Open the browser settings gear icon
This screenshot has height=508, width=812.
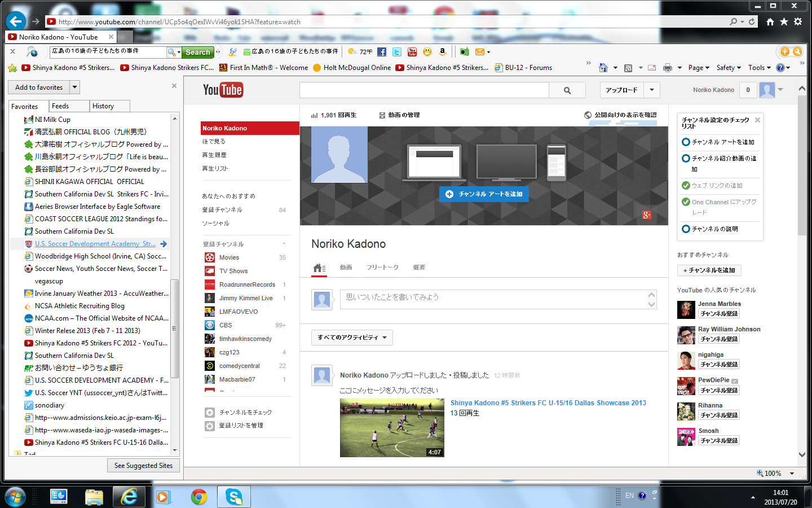pos(798,21)
